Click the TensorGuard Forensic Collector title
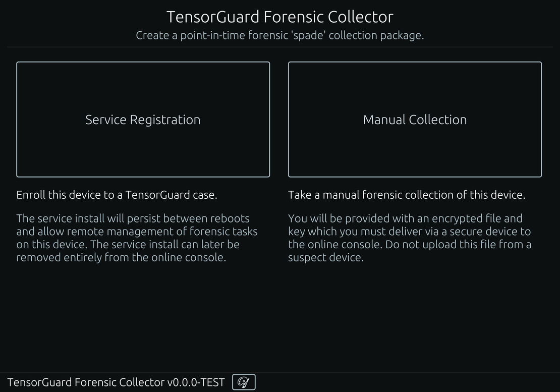The image size is (560, 392). point(279,17)
